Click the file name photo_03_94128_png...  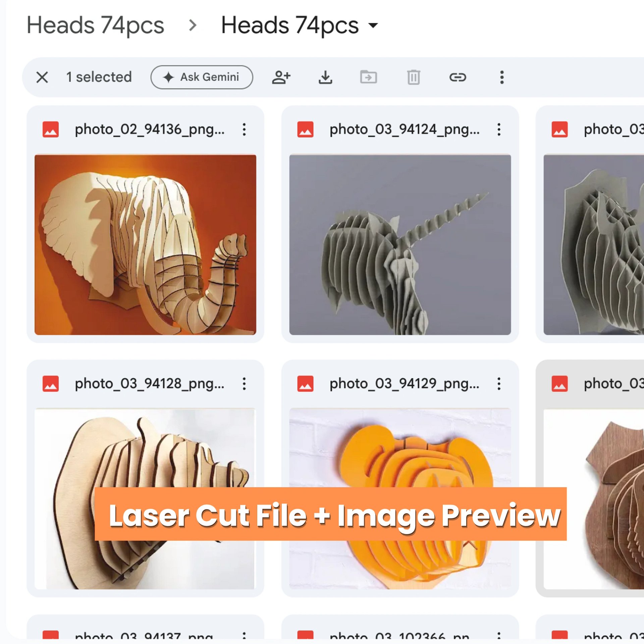150,384
